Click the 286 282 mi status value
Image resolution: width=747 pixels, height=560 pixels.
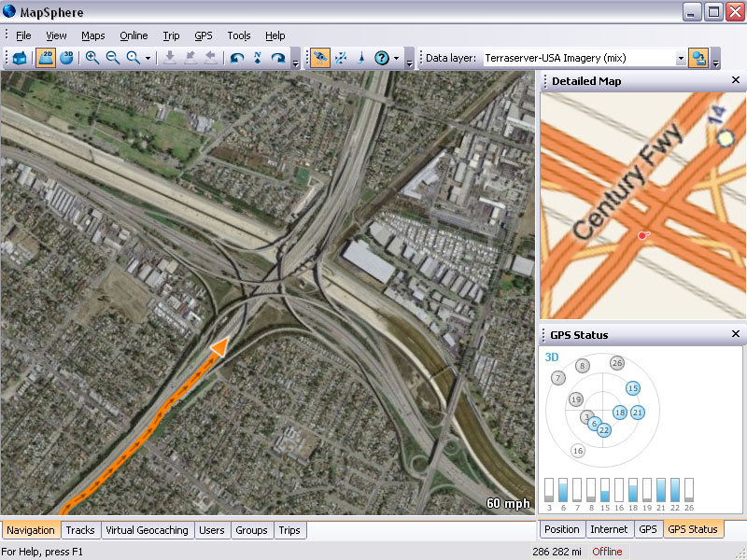557,552
